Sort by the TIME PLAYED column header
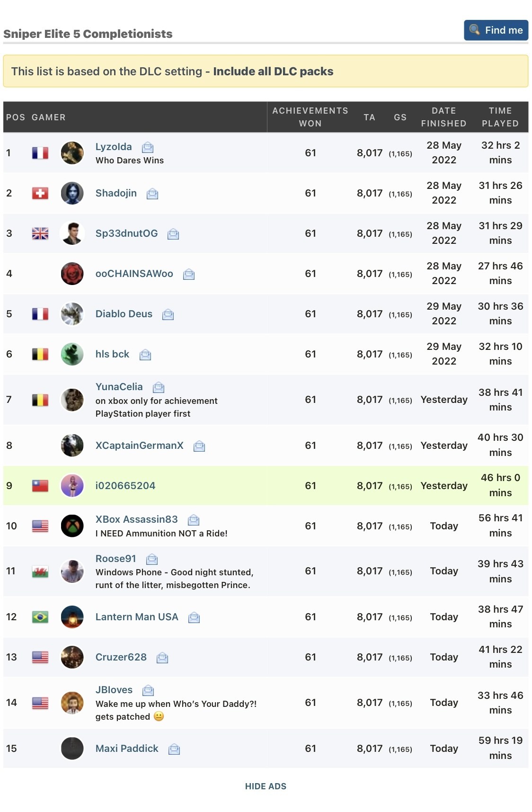532x812 pixels. click(x=500, y=117)
